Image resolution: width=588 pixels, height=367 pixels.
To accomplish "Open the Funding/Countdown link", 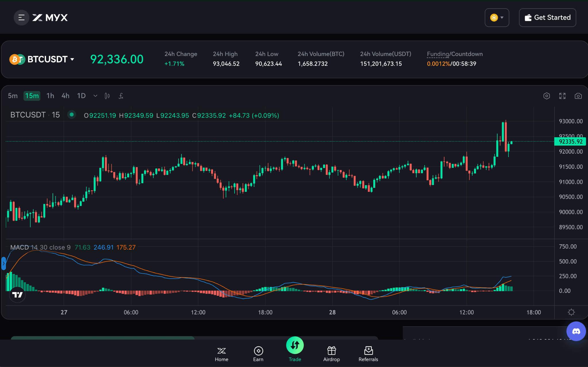I will tap(455, 54).
